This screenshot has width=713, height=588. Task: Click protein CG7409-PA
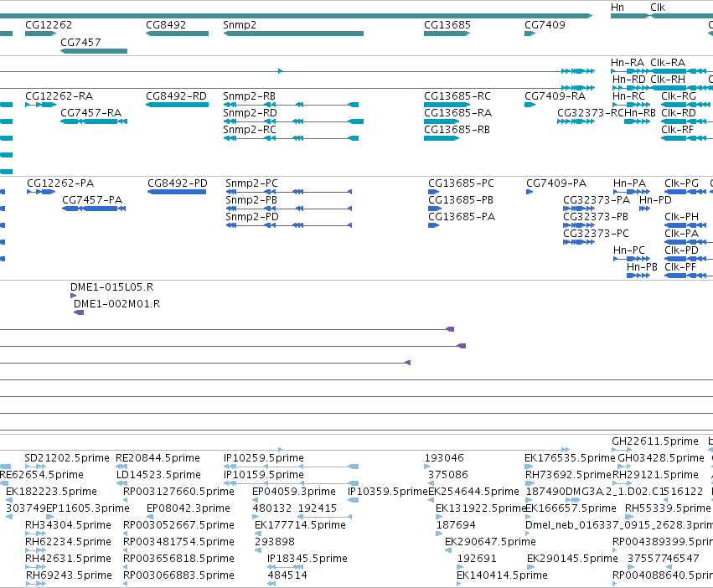point(556,183)
